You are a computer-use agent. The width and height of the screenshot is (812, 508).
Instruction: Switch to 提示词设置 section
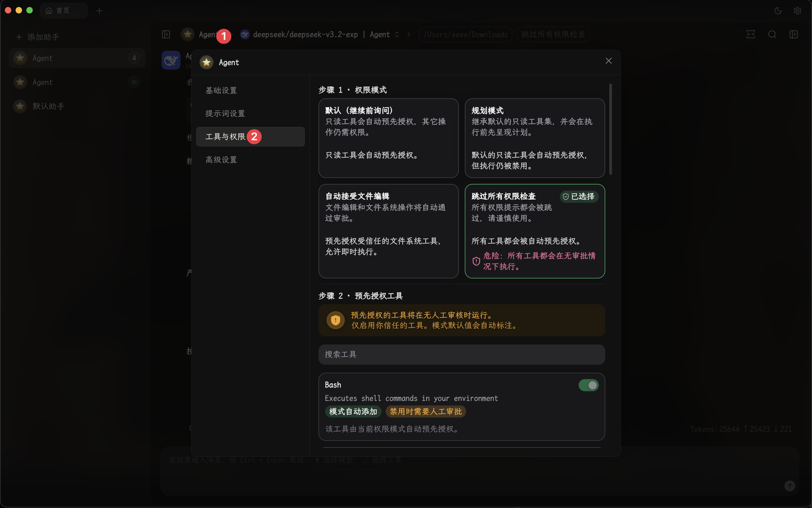[x=225, y=114]
